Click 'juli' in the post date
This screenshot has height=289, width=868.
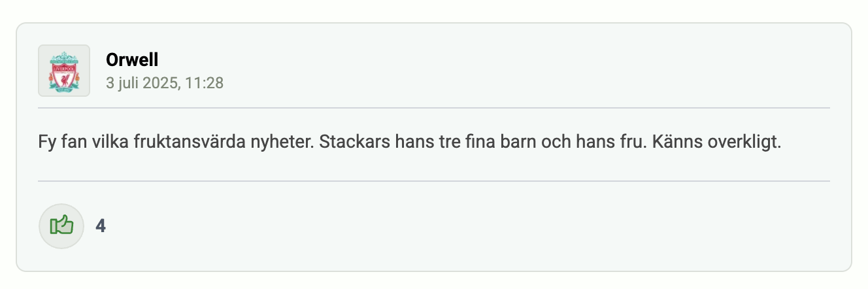pos(129,83)
